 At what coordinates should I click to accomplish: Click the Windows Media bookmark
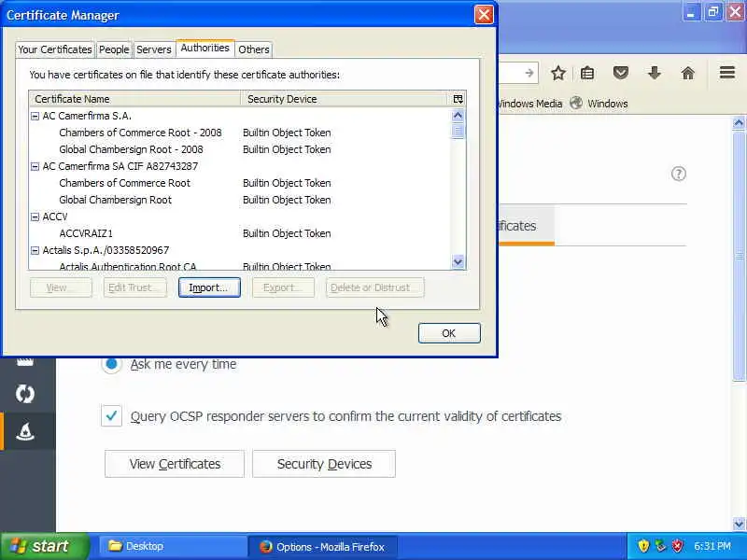click(x=529, y=104)
